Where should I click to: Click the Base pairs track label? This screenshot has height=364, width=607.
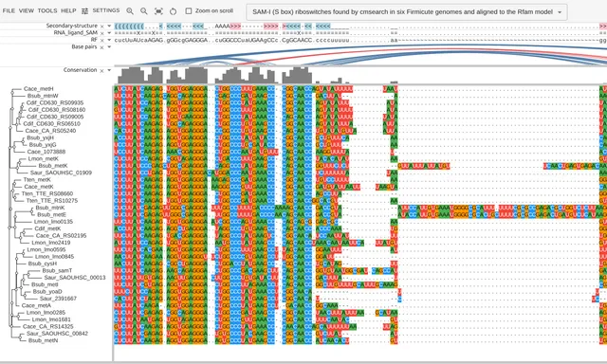click(84, 46)
